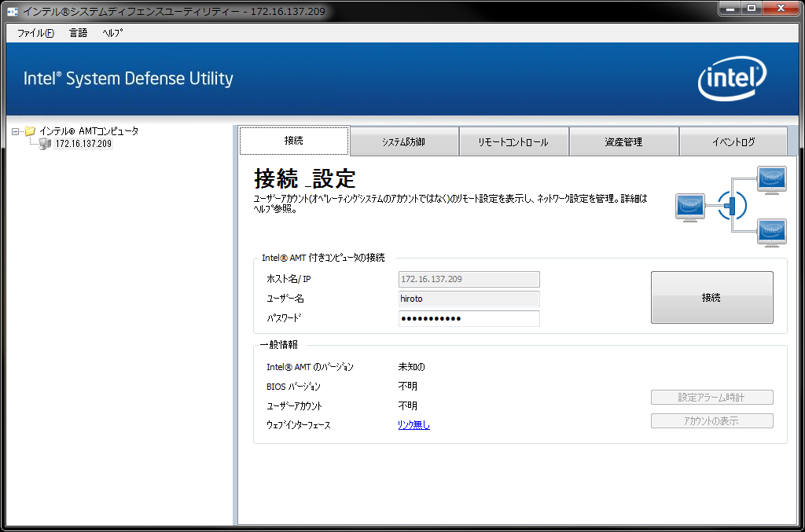The width and height of the screenshot is (805, 532).
Task: Close the System Defense Utility window
Action: 781,8
